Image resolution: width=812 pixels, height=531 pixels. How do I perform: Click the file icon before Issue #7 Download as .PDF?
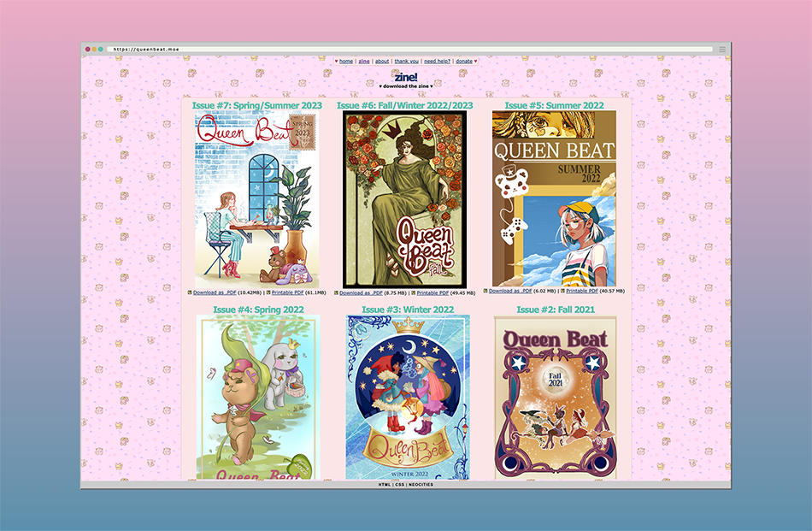tap(190, 292)
